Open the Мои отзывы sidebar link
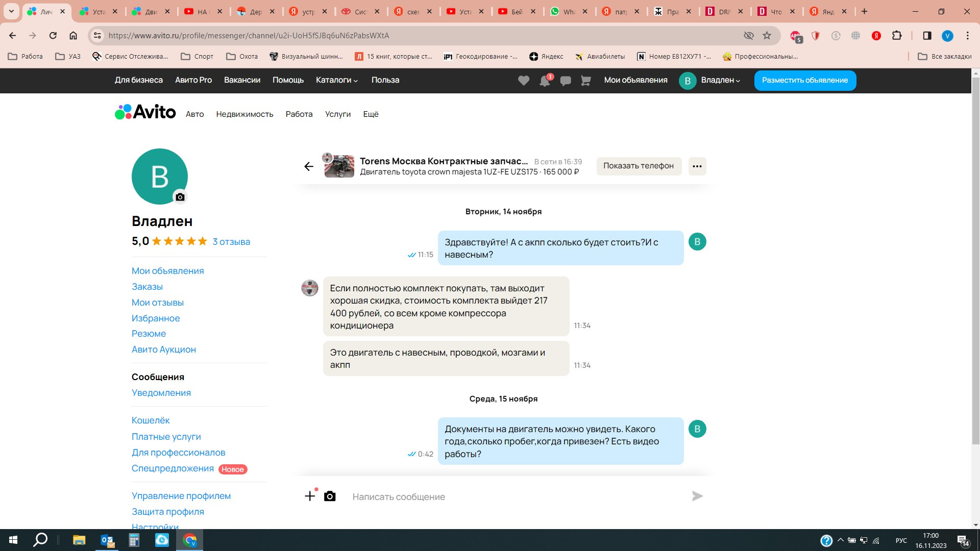980x551 pixels. click(157, 303)
